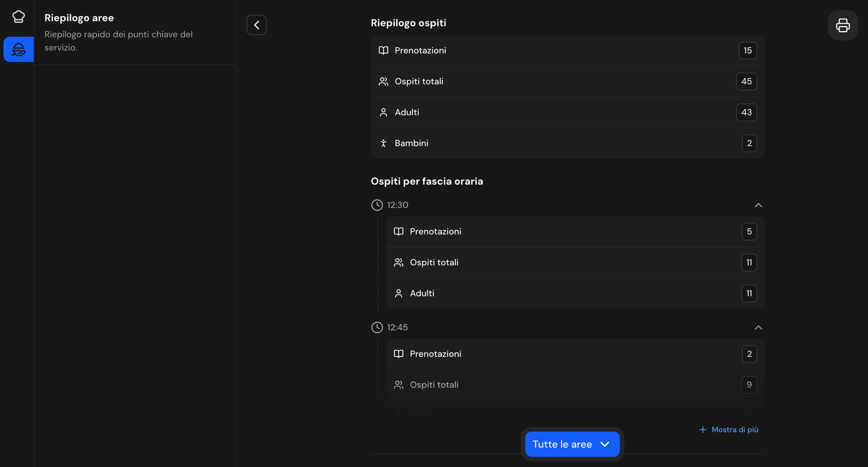This screenshot has width=868, height=467.
Task: Click the Bambini count 2
Action: pyautogui.click(x=749, y=143)
